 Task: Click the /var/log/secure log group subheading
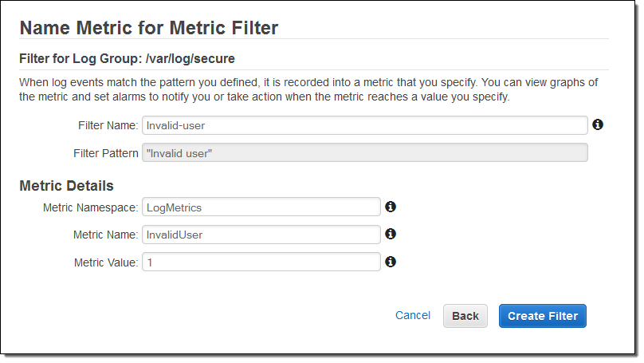[127, 58]
